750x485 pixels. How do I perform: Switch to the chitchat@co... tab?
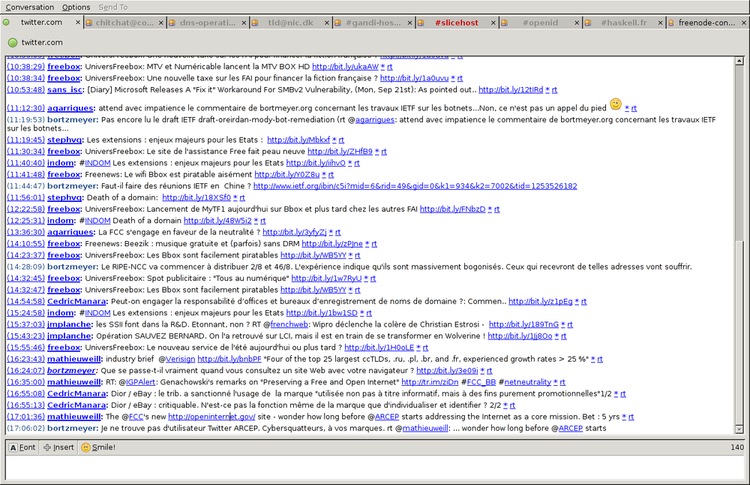[124, 22]
